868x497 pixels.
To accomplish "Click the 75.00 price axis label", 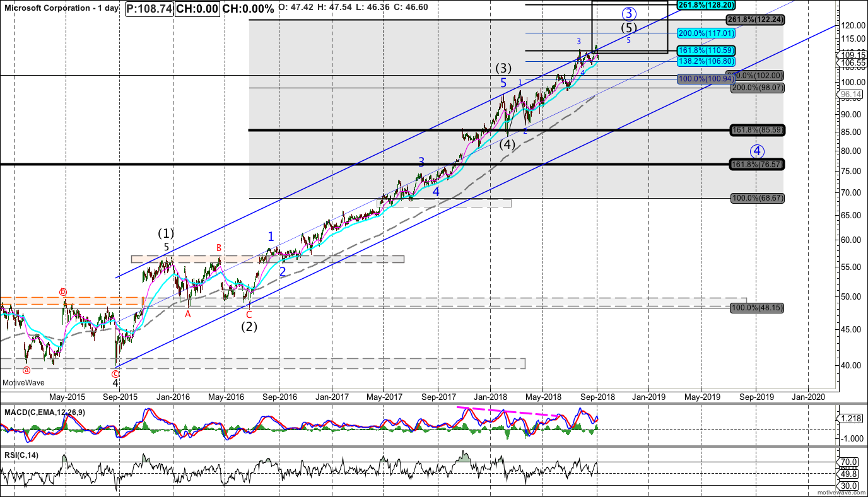I will 852,171.
